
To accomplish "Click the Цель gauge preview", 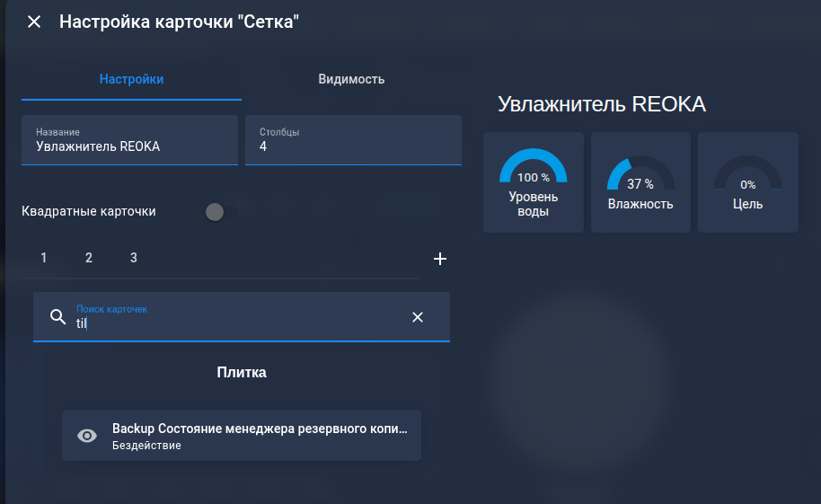I will (x=748, y=182).
